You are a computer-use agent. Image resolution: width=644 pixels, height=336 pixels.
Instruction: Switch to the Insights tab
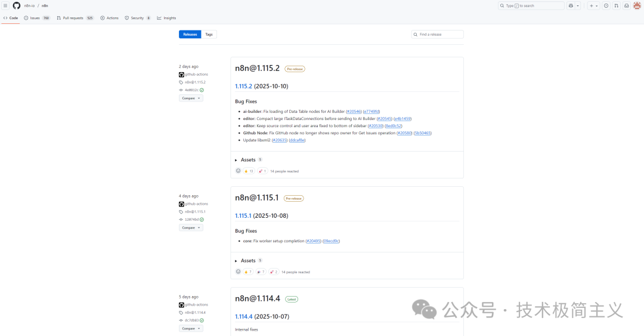tap(166, 18)
